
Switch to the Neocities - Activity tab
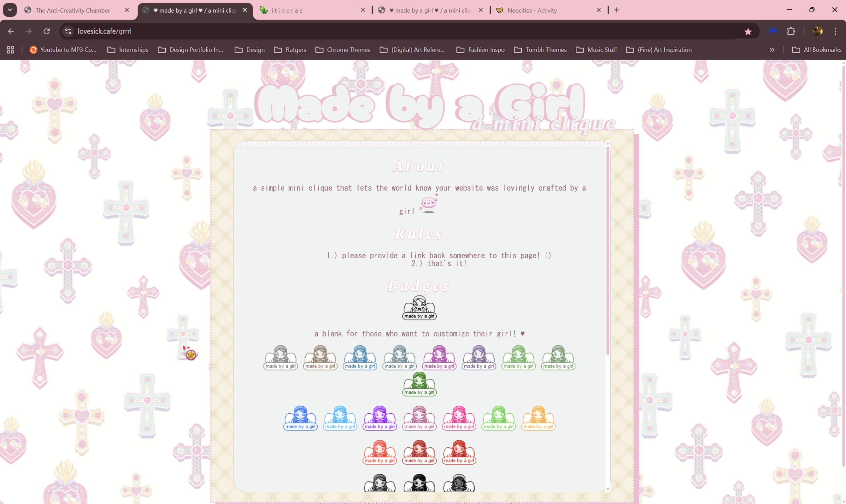point(532,10)
